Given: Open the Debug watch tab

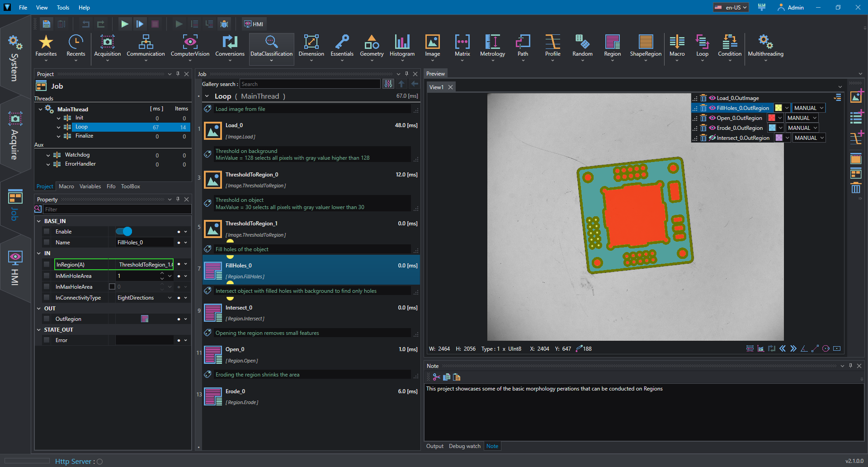Looking at the screenshot, I should (464, 446).
